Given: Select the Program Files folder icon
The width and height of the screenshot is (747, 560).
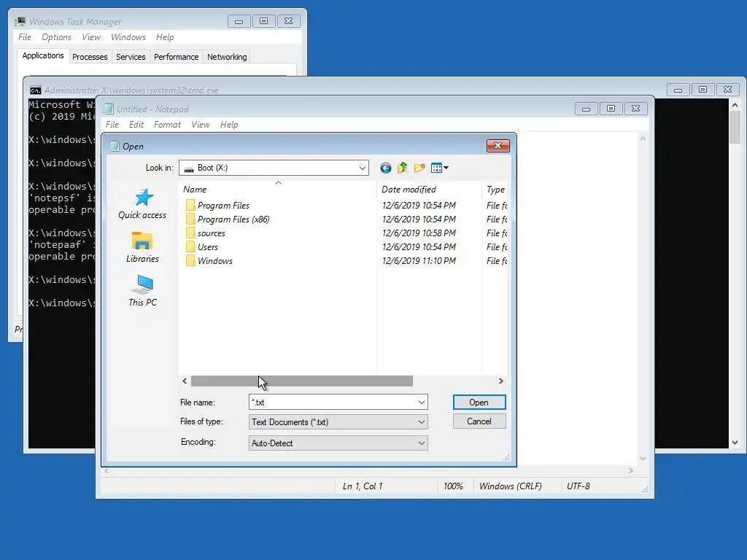Looking at the screenshot, I should tap(190, 205).
